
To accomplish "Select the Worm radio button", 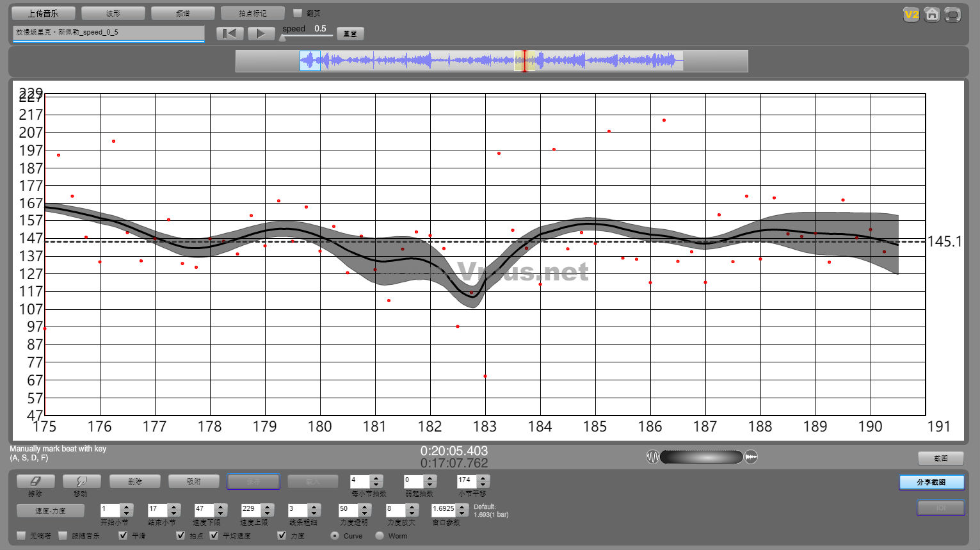I will click(x=380, y=535).
